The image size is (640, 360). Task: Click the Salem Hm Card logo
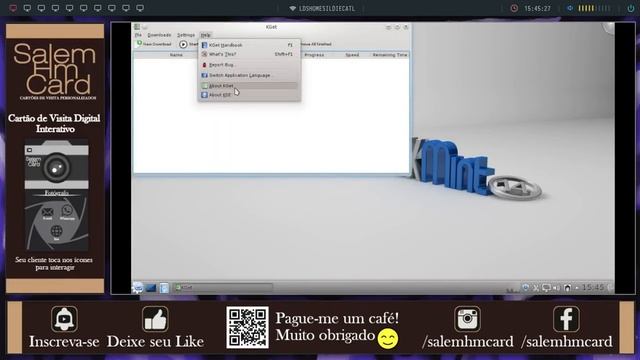pos(55,70)
